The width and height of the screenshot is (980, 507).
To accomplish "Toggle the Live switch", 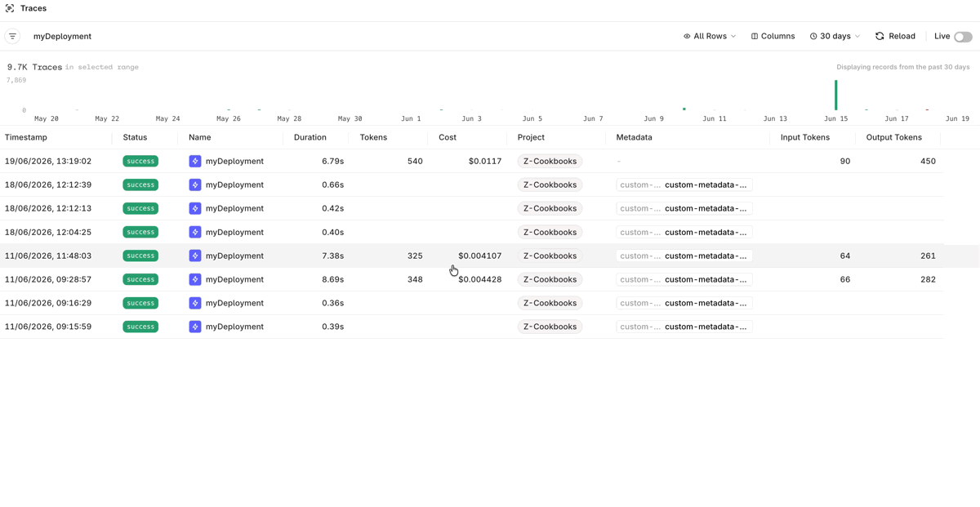I will click(x=963, y=37).
